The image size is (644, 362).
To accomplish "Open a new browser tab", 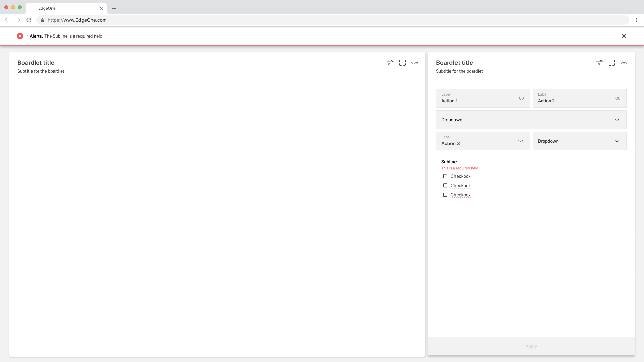I will (114, 8).
